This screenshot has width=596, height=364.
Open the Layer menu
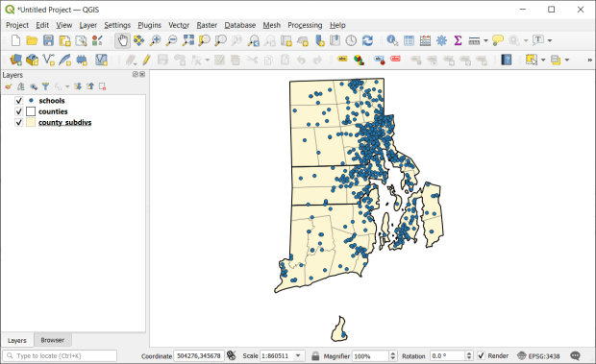(88, 25)
